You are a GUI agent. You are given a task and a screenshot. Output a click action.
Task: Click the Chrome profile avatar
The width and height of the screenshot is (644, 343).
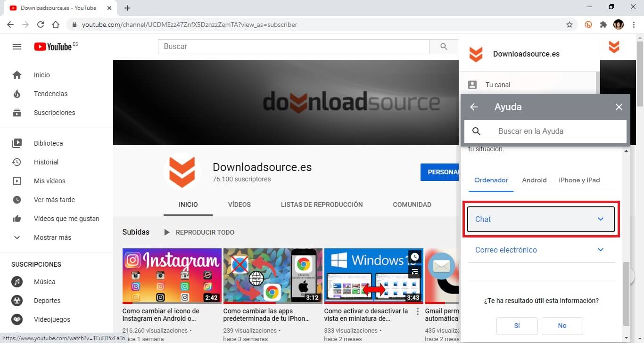point(619,24)
